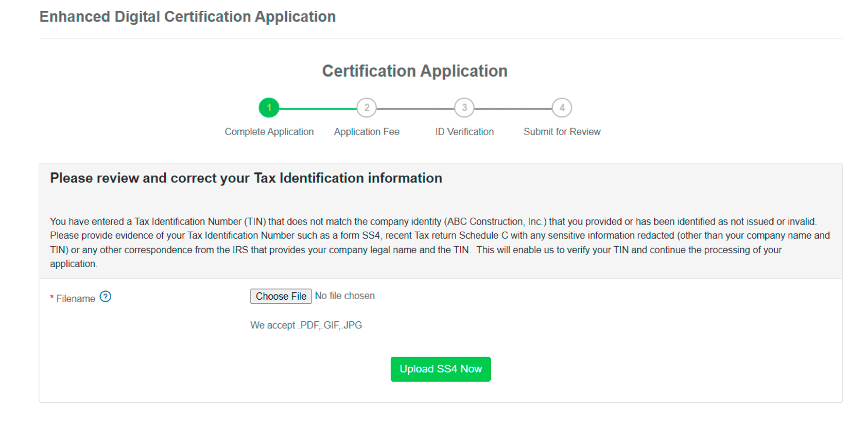The height and width of the screenshot is (424, 868).
Task: Click the circled 2 in the progress tracker
Action: (x=366, y=107)
